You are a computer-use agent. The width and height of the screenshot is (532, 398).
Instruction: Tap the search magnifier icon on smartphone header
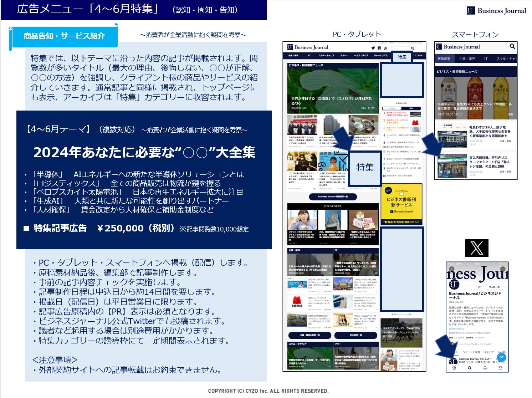512,47
